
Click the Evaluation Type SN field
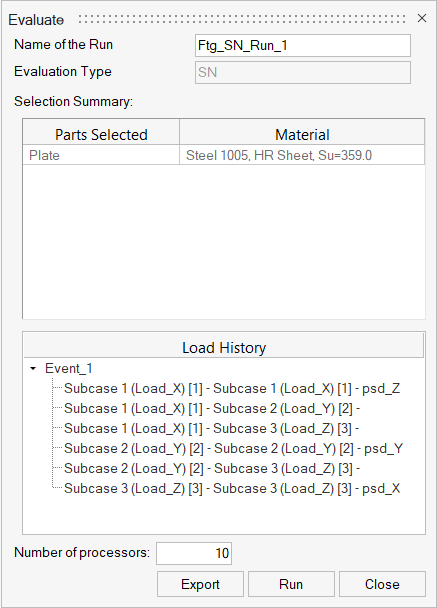(303, 72)
